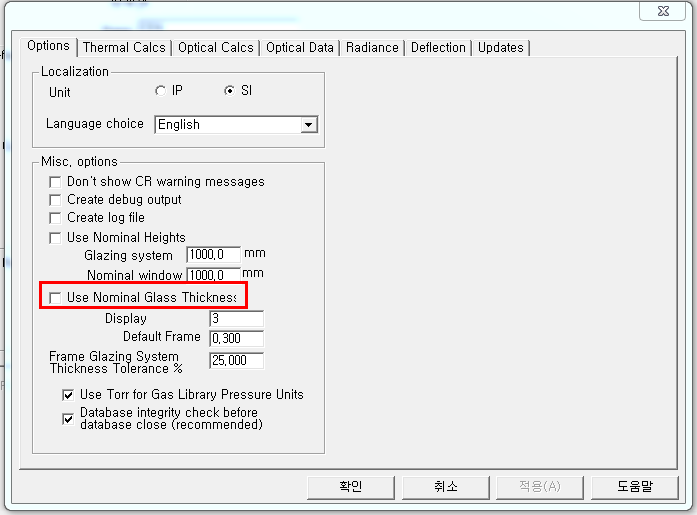Viewport: 697px width, 515px height.
Task: Enable Use Nominal Glass Thickness checkbox
Action: click(56, 297)
